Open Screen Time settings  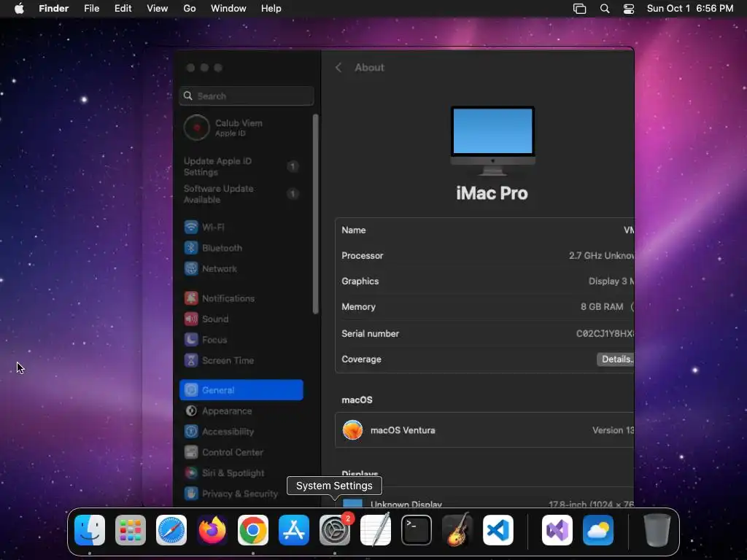[241, 360]
